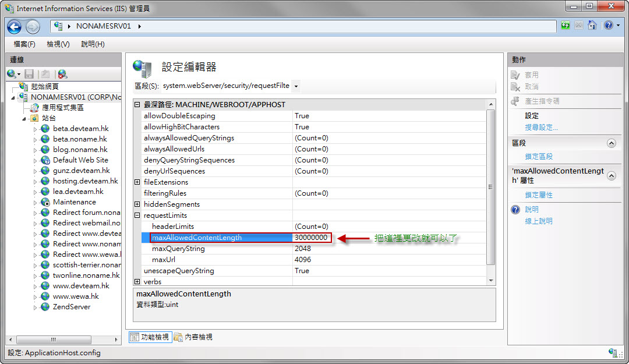Open the 檢視(V) View menu

point(58,44)
